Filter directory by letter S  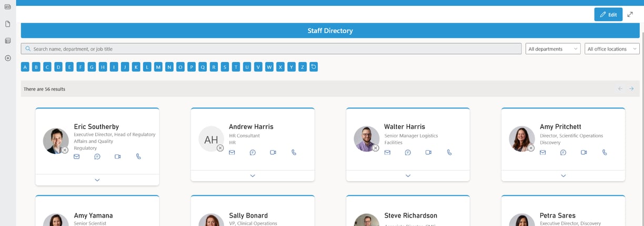(x=225, y=67)
